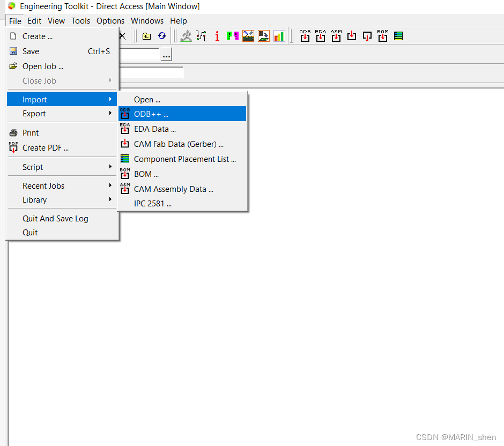Image resolution: width=504 pixels, height=446 pixels.
Task: Click the text field left of ellipsis button
Action: [x=139, y=54]
